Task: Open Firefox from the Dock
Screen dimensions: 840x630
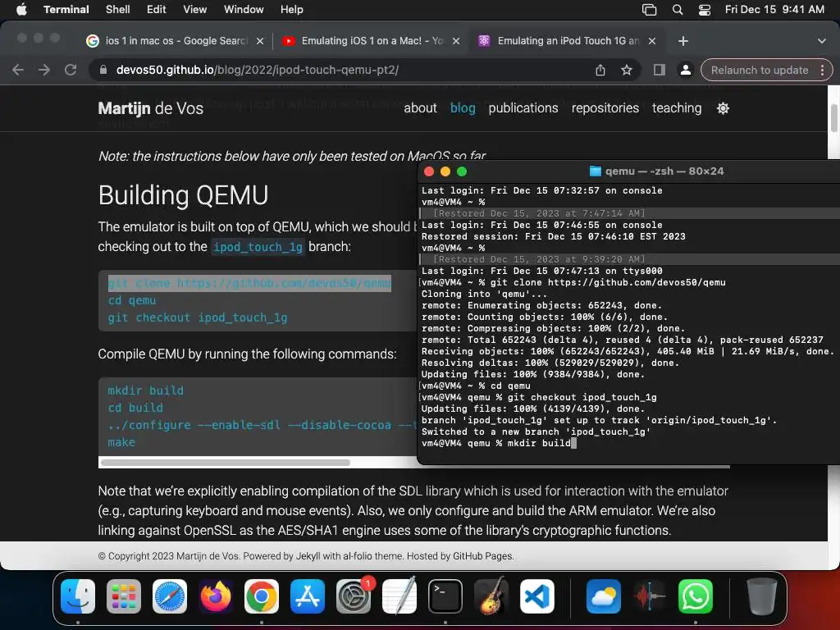Action: (x=216, y=596)
